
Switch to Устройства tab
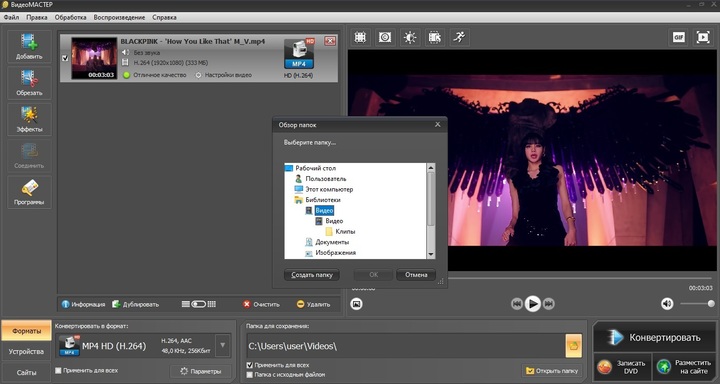click(x=26, y=352)
